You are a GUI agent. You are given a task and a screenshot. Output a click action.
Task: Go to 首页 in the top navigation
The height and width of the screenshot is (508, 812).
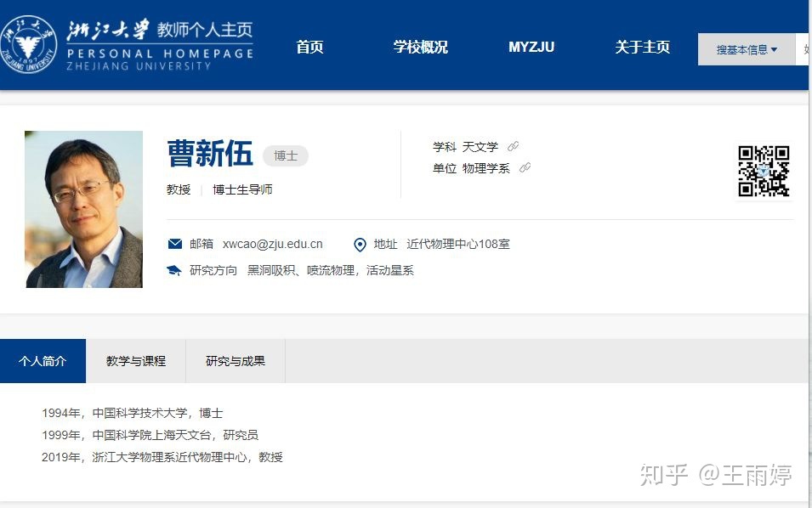pyautogui.click(x=309, y=48)
